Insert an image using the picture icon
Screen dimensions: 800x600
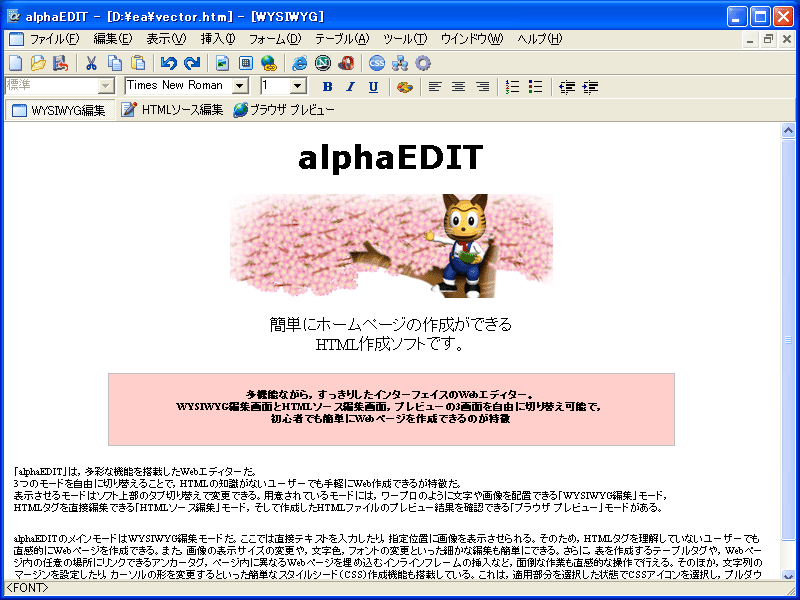[222, 63]
